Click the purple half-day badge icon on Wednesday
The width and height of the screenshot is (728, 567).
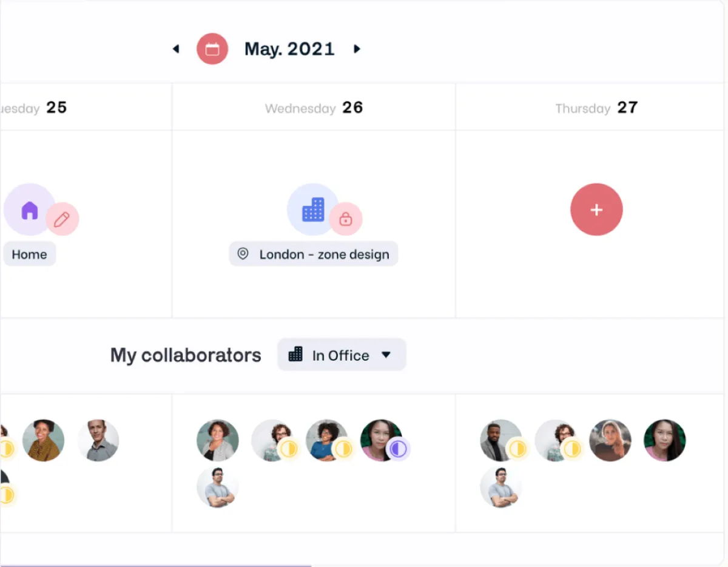[398, 449]
